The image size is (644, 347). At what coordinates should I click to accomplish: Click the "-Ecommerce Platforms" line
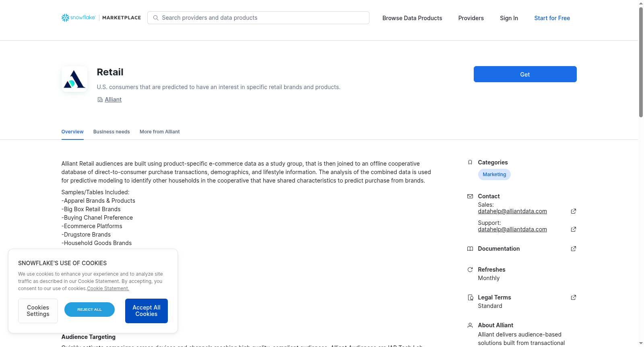coord(92,226)
